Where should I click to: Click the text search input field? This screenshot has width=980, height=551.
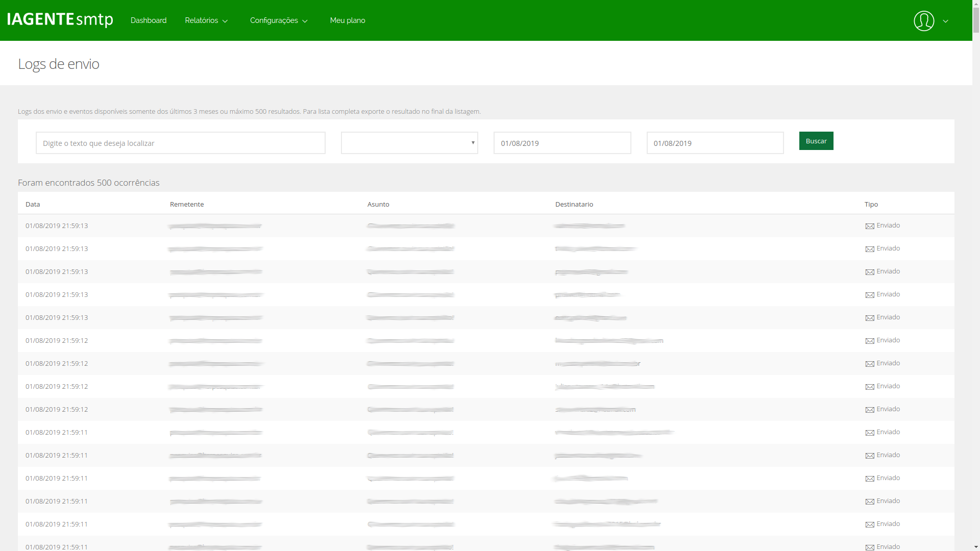180,143
